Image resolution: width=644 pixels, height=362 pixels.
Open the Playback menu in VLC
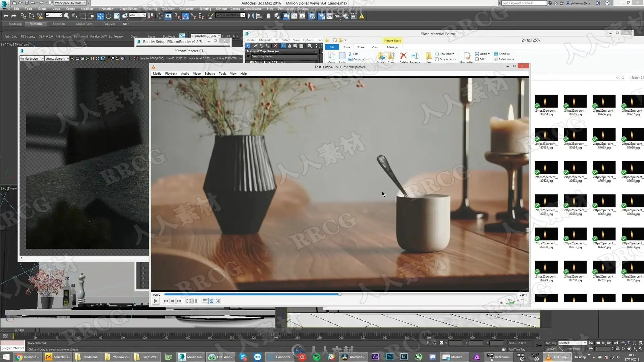click(x=171, y=74)
